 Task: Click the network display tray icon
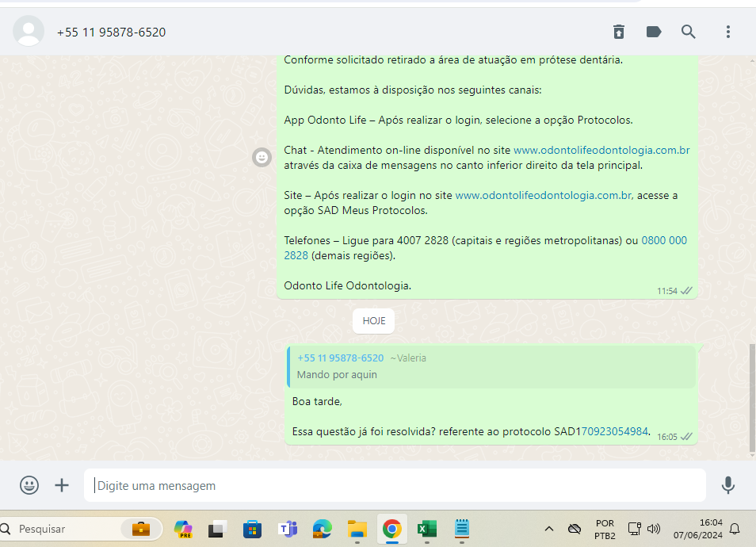coord(634,529)
